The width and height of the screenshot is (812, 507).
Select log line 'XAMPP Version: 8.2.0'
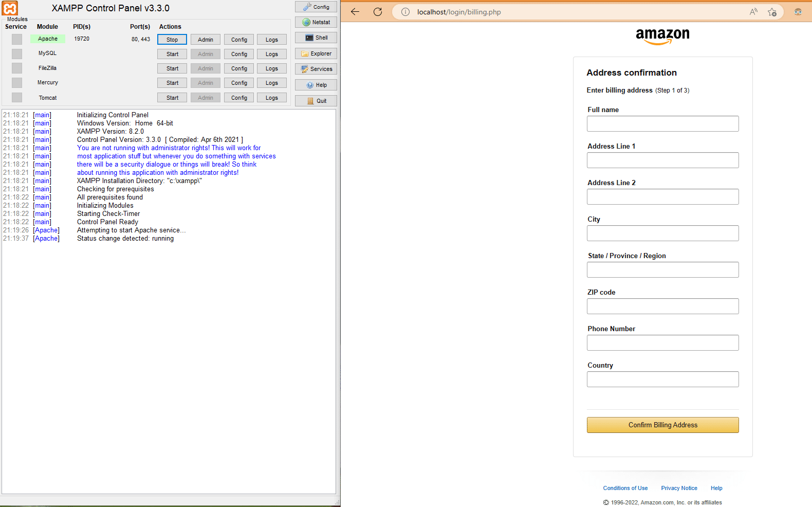(x=110, y=132)
